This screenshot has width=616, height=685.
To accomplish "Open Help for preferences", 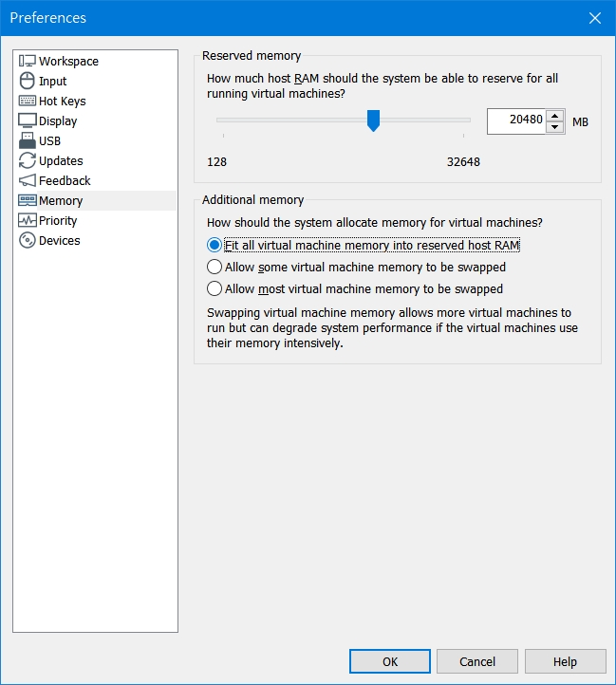I will [565, 661].
